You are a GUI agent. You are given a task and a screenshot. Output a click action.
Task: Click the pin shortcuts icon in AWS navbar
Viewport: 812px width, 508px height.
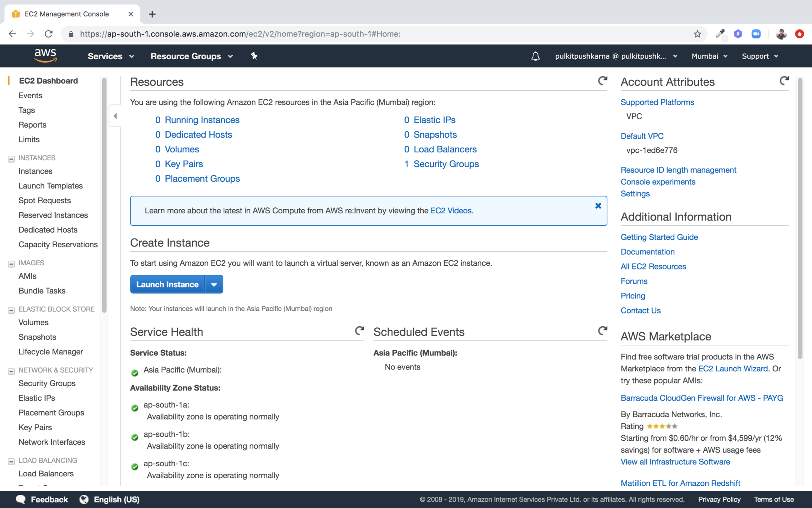(254, 56)
